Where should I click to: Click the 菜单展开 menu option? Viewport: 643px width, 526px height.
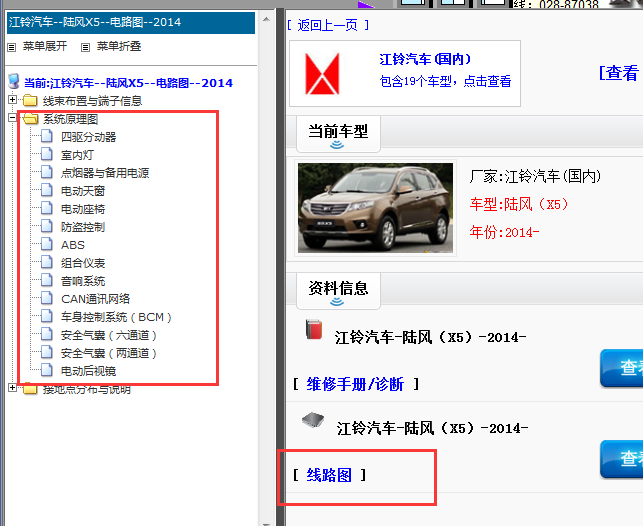click(x=45, y=46)
